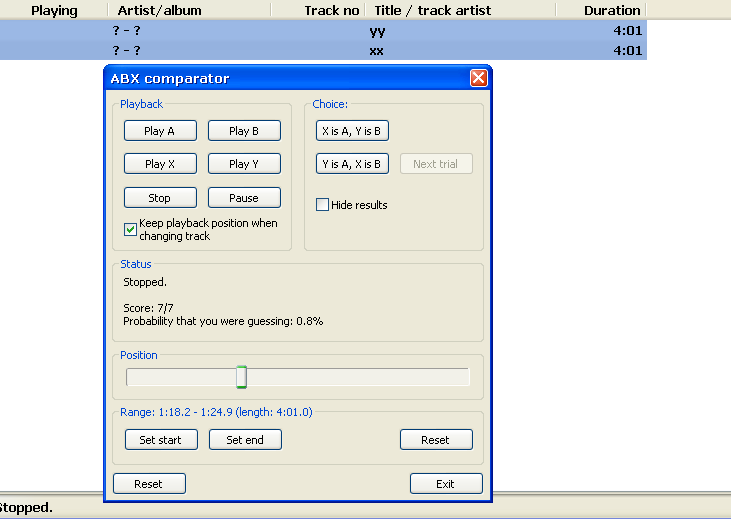Exit the ABX comparator dialog

click(446, 484)
